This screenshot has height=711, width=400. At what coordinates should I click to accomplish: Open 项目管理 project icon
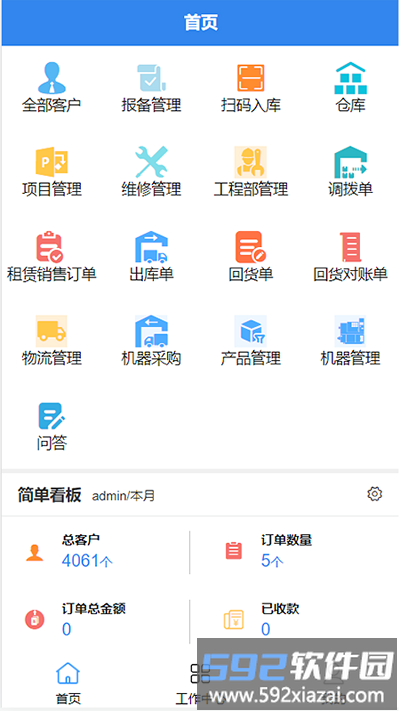[52, 161]
